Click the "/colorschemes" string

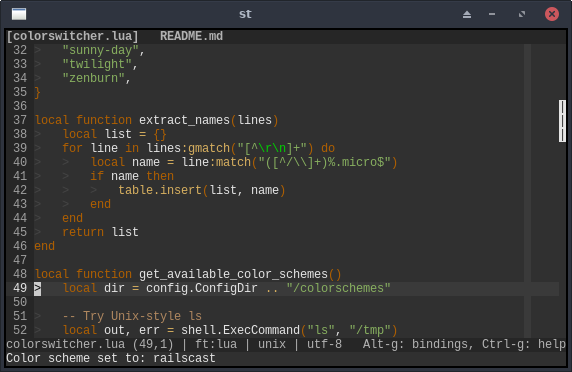click(338, 288)
